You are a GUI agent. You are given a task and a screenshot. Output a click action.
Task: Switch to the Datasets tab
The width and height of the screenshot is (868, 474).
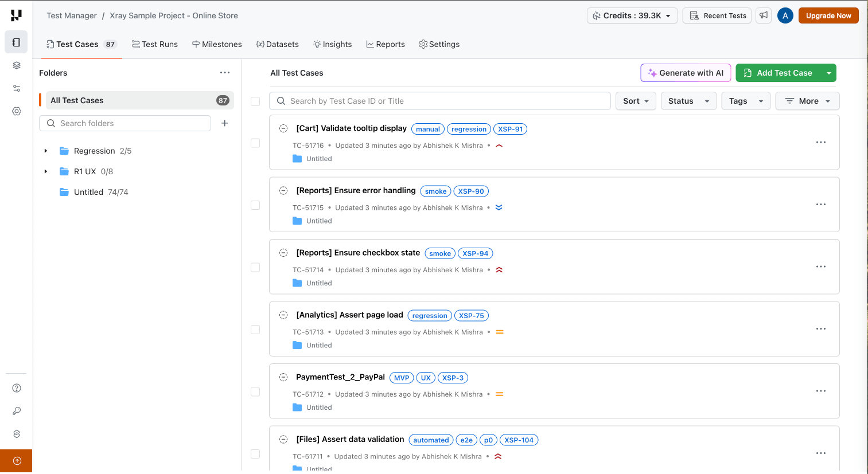coord(277,44)
